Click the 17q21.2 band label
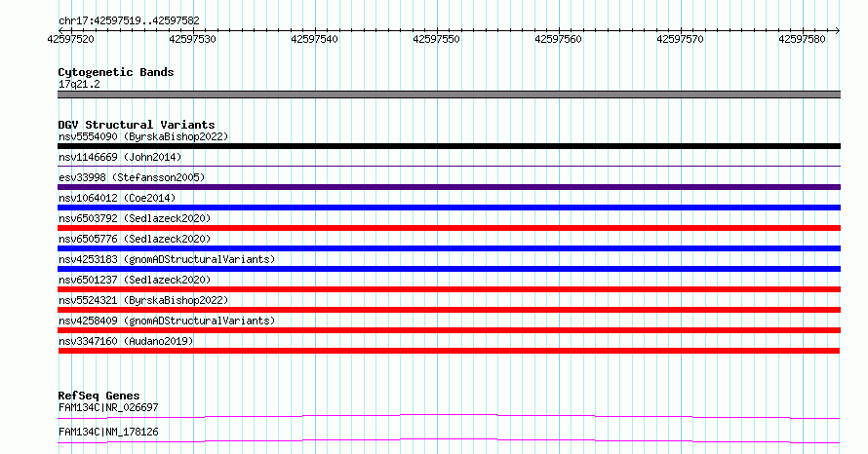Image resolution: width=868 pixels, height=454 pixels. (x=79, y=84)
